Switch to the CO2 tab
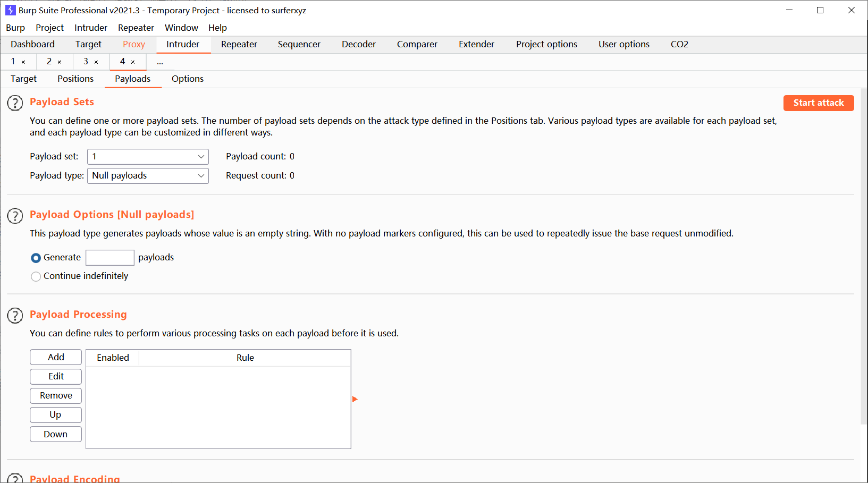The height and width of the screenshot is (483, 868). click(679, 44)
